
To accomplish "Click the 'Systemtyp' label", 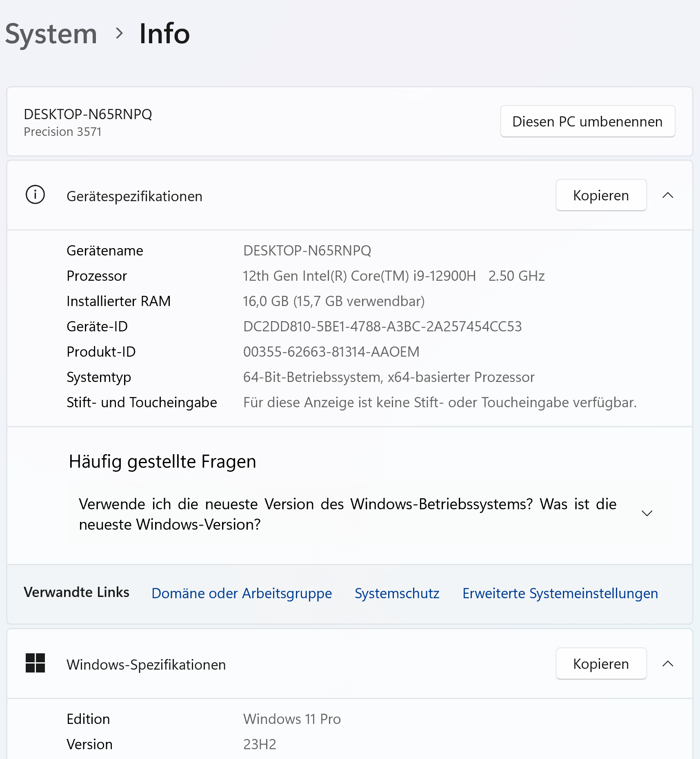I will pyautogui.click(x=99, y=377).
